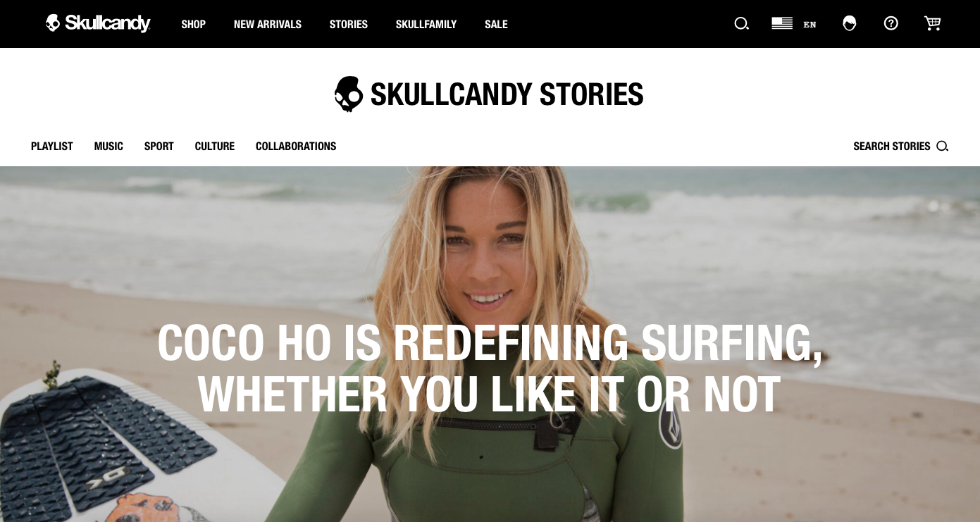
Task: Open the Coco Ho surfing story headline
Action: click(490, 368)
